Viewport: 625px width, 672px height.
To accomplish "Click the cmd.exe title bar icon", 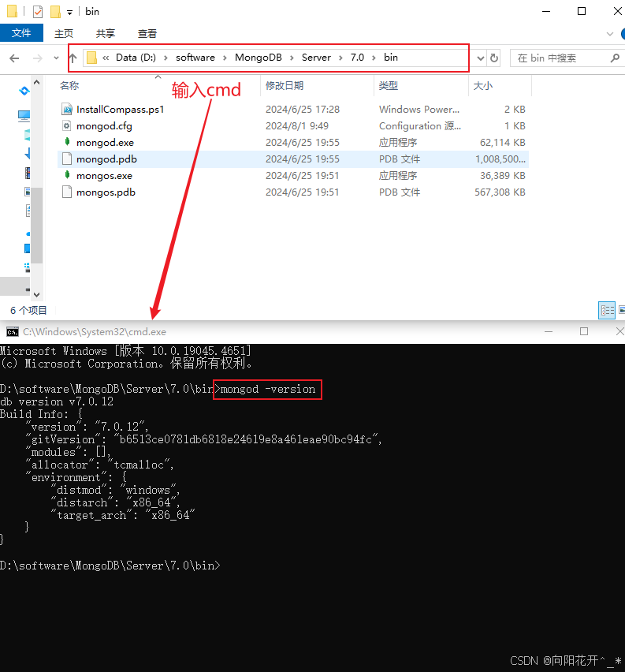I will click(x=13, y=332).
